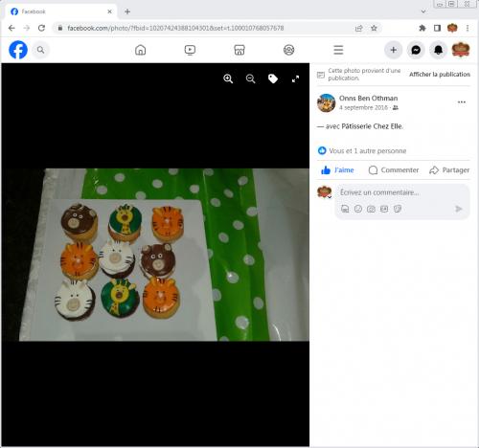Enter fullscreen photo view
Image resolution: width=479 pixels, height=448 pixels.
click(295, 78)
